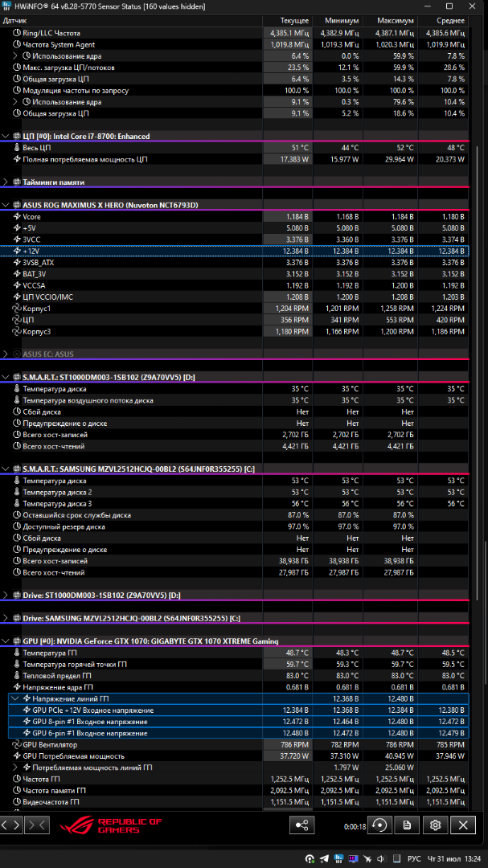Select Частота System Agent row

(x=234, y=45)
